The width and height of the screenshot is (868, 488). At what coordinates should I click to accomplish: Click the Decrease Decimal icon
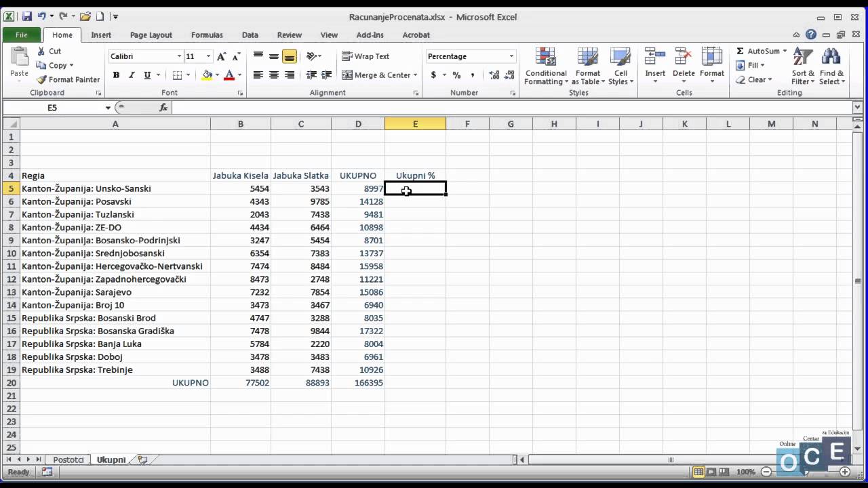tap(509, 75)
